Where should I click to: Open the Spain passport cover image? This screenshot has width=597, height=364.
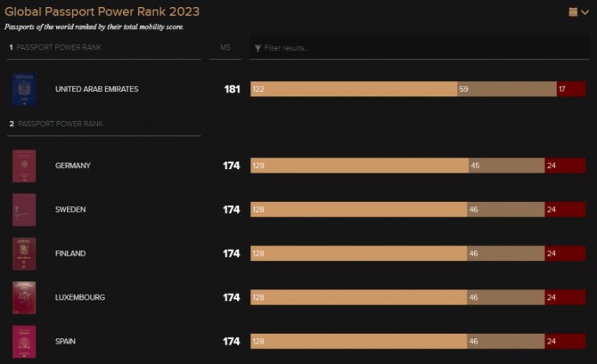point(24,342)
